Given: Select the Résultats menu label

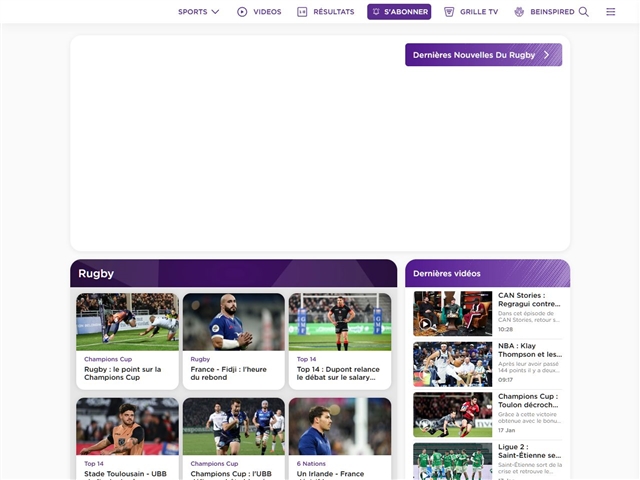Looking at the screenshot, I should 334,12.
